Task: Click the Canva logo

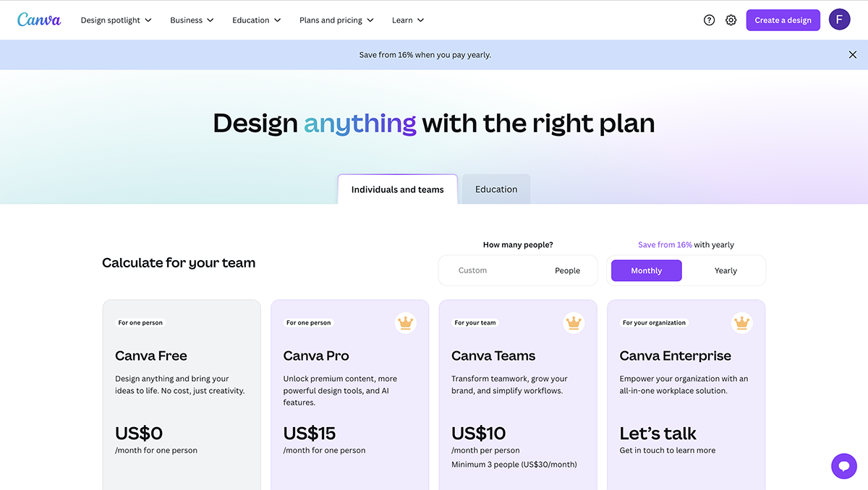Action: coord(39,20)
